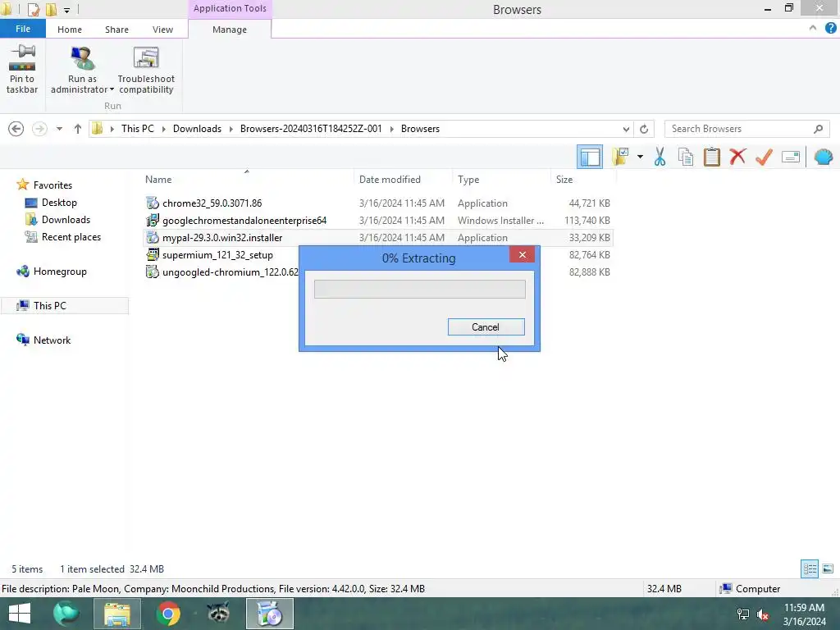Open Desktop in navigation pane
Viewport: 840px width, 630px height.
[x=59, y=203]
